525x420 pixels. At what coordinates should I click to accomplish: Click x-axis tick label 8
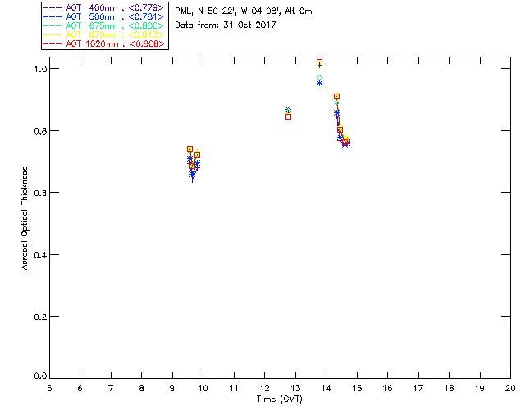click(142, 388)
